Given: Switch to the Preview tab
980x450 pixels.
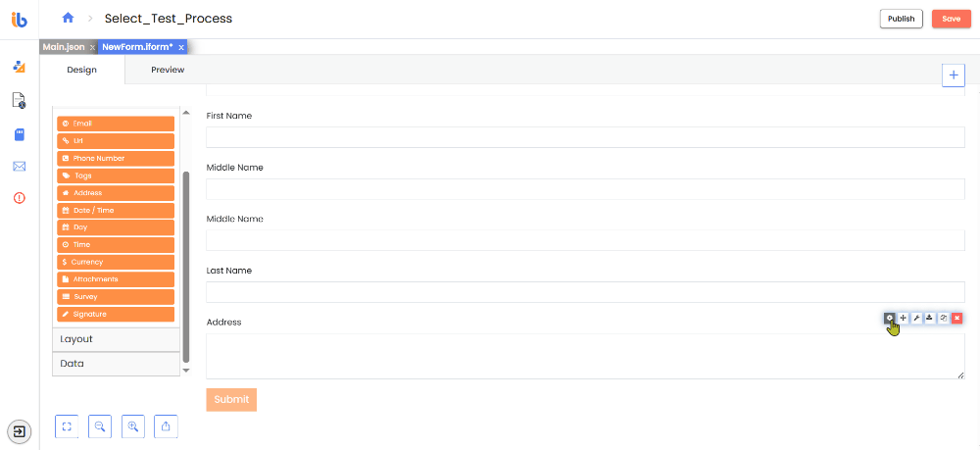Looking at the screenshot, I should pos(168,70).
